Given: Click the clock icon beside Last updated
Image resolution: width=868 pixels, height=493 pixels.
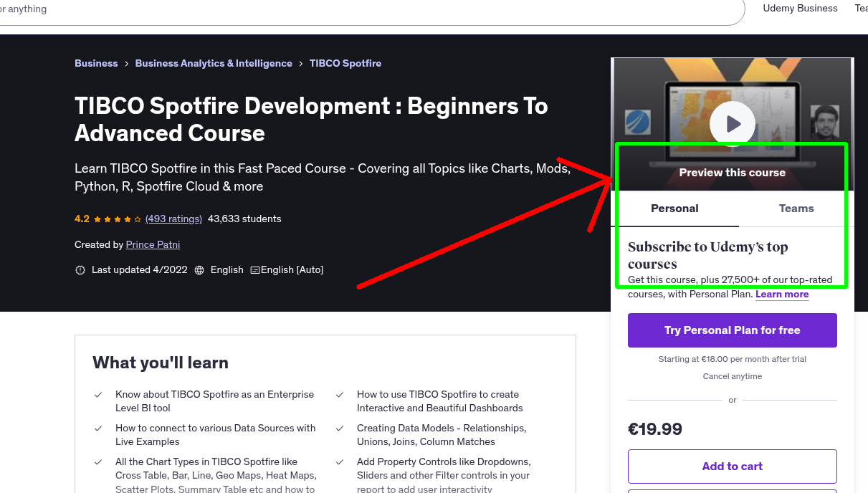Looking at the screenshot, I should pyautogui.click(x=80, y=269).
